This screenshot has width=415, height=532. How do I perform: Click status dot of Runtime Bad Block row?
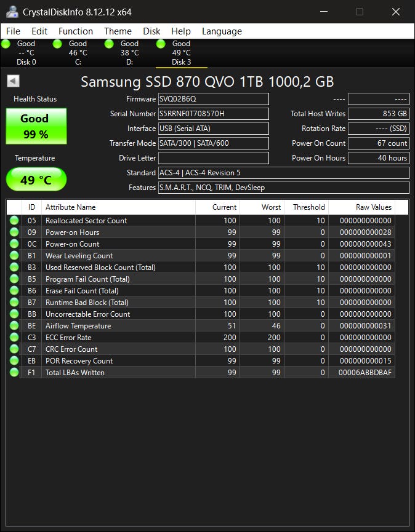(x=14, y=303)
